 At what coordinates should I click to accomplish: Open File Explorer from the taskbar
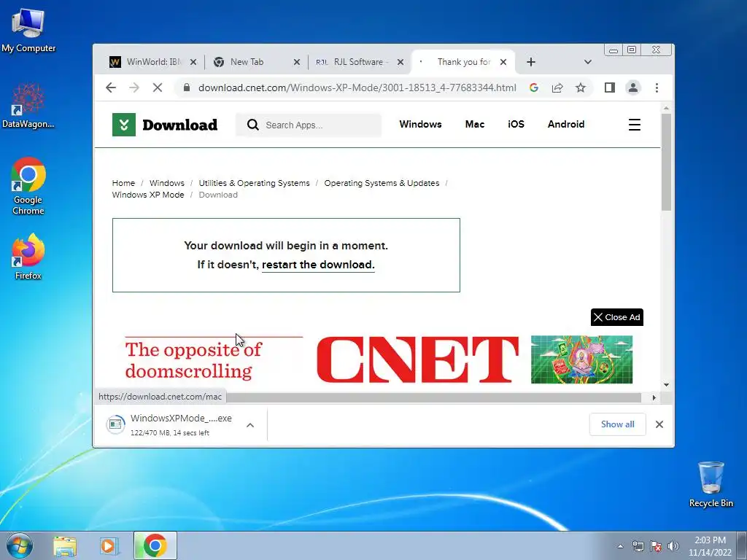coord(65,545)
